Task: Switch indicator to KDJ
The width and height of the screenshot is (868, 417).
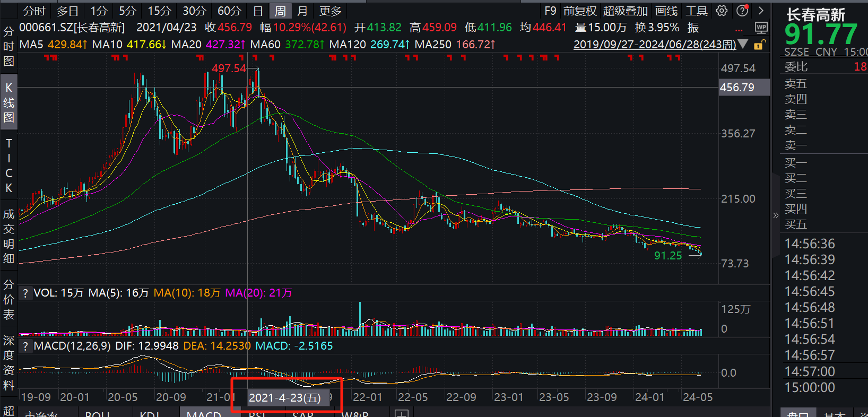Action: pyautogui.click(x=150, y=414)
